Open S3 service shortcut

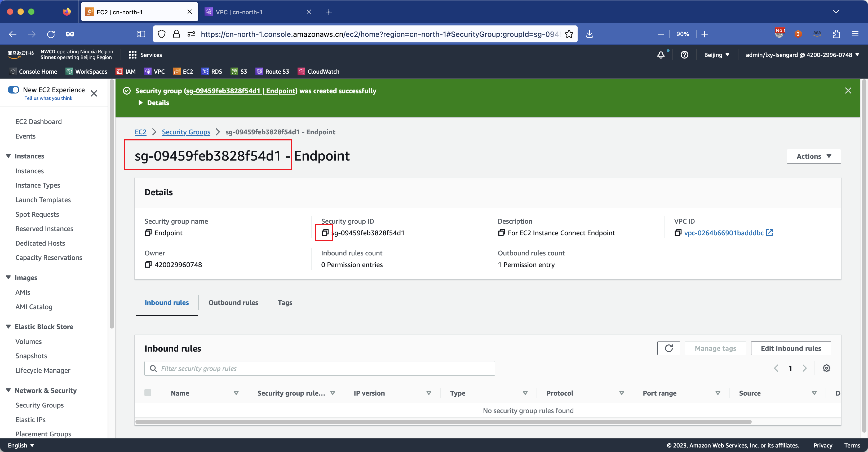point(239,72)
